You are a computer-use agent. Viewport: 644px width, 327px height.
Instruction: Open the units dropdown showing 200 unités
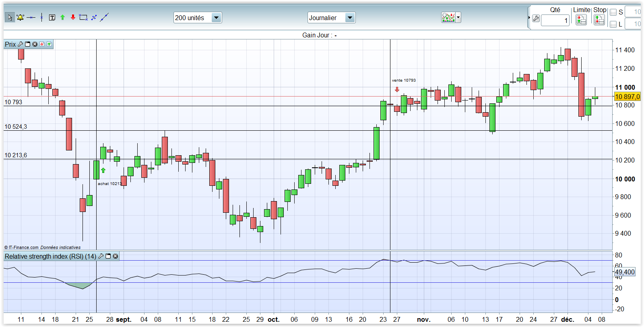tap(198, 18)
